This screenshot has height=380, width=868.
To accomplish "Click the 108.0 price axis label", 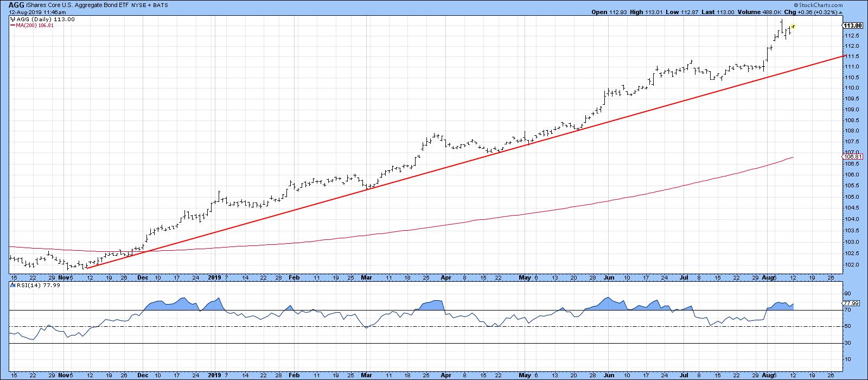I will click(852, 131).
